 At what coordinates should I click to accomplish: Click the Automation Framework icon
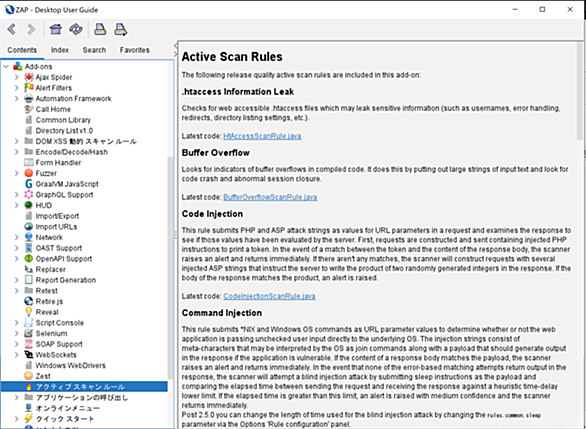coord(29,99)
